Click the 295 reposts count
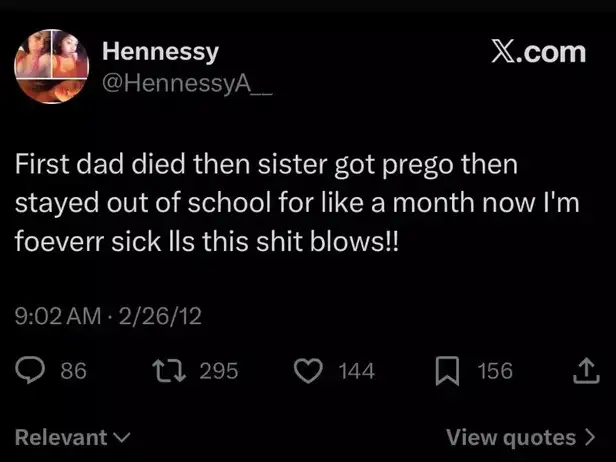 point(218,371)
